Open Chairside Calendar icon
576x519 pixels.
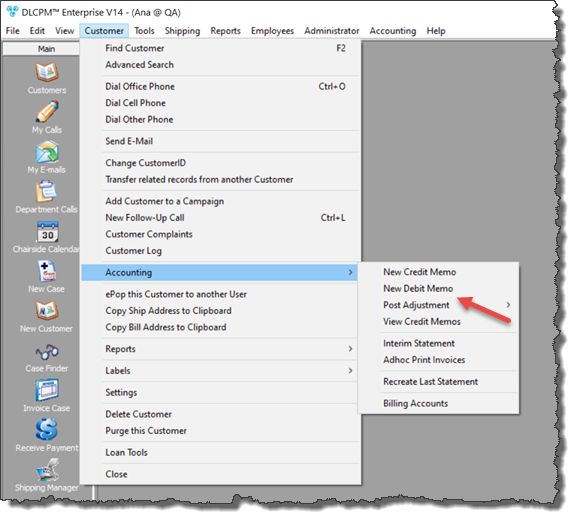(47, 232)
